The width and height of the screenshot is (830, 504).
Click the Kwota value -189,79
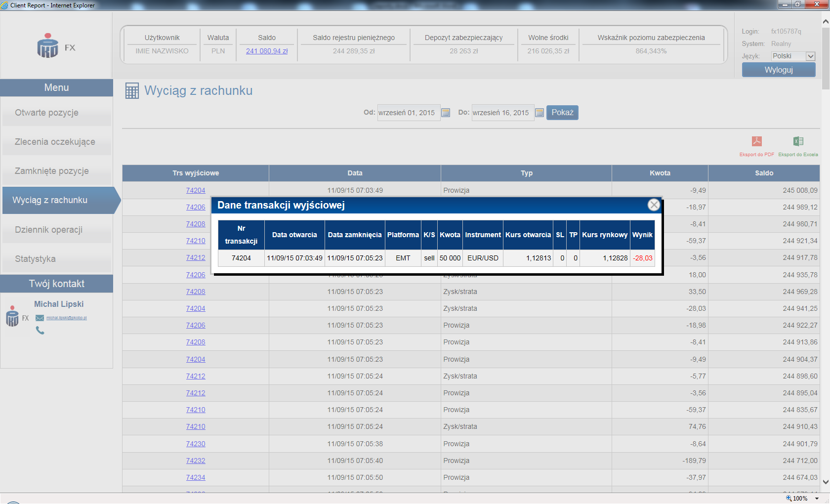(694, 461)
